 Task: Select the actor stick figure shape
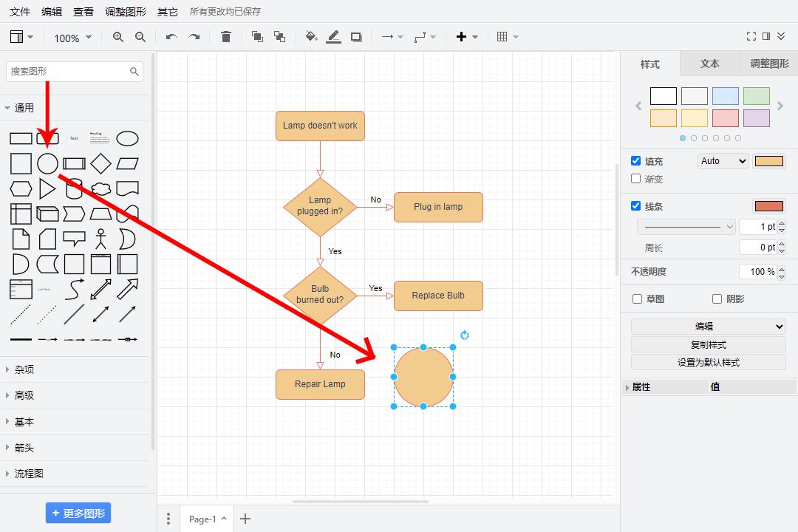(100, 239)
